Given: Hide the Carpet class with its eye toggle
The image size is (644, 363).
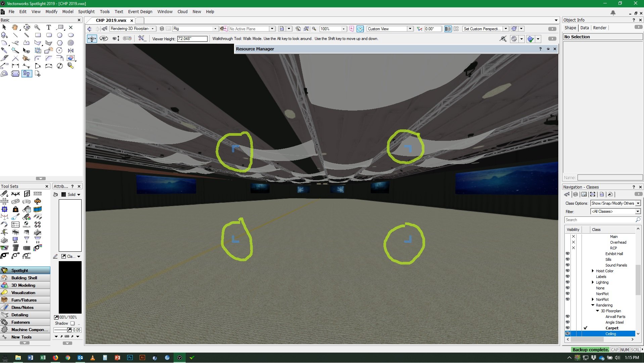Looking at the screenshot, I should [x=568, y=328].
